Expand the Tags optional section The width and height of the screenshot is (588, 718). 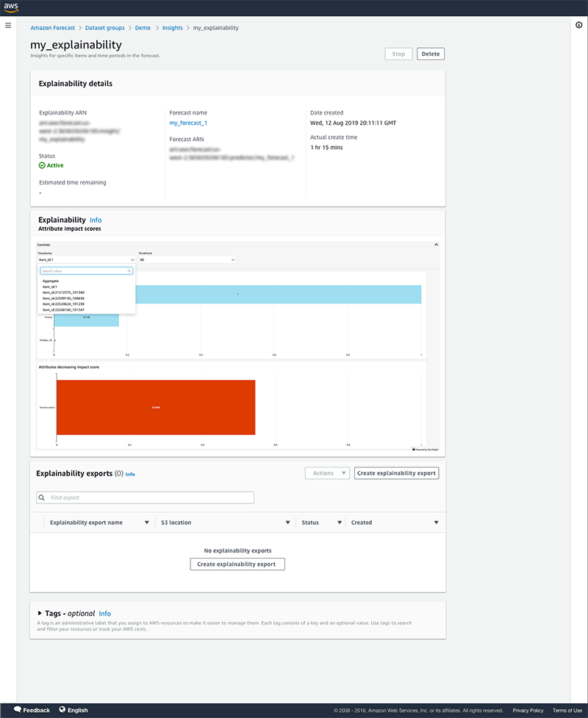click(40, 613)
